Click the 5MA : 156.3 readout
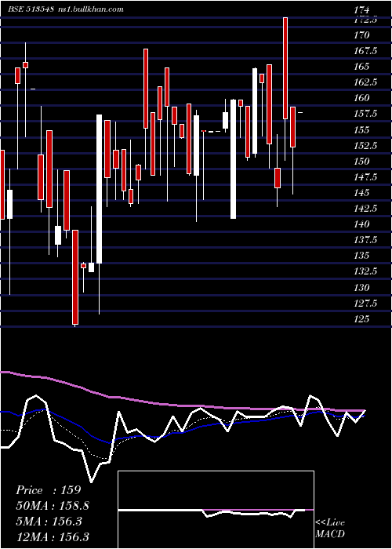 [x=49, y=522]
